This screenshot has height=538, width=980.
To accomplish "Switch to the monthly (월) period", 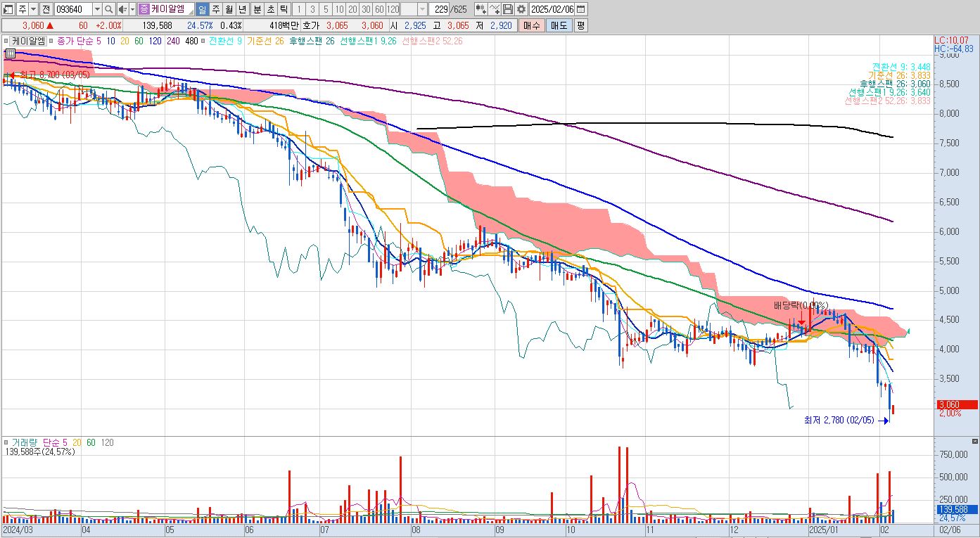I will [229, 9].
